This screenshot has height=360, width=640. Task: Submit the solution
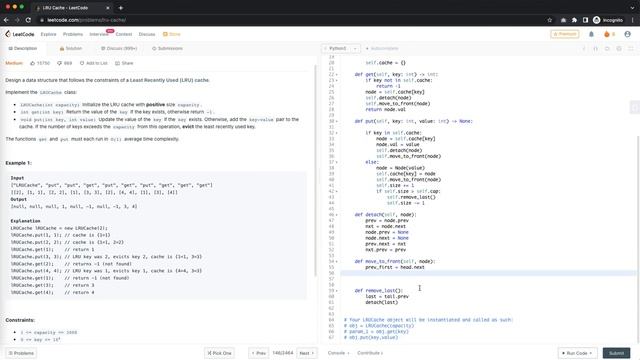(x=616, y=353)
